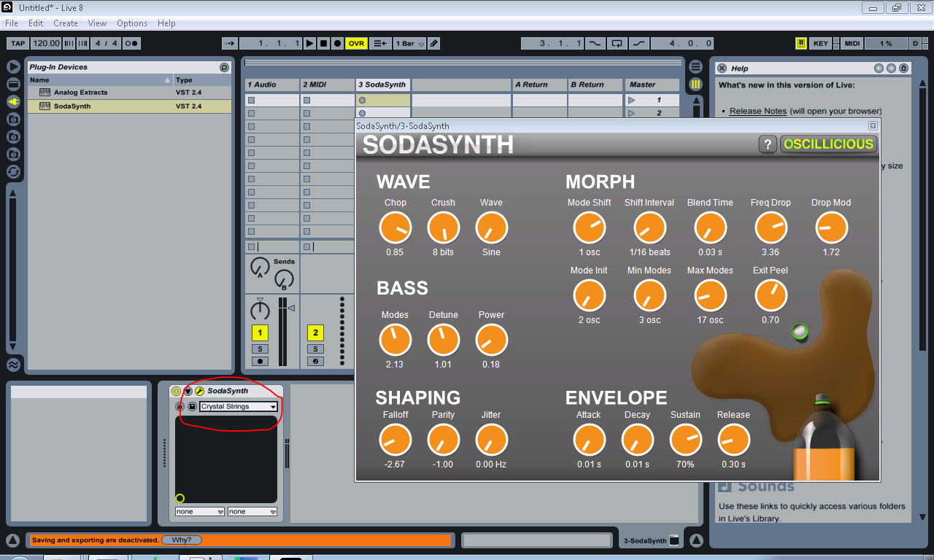Open the Edit menu
The image size is (934, 560).
[x=36, y=23]
